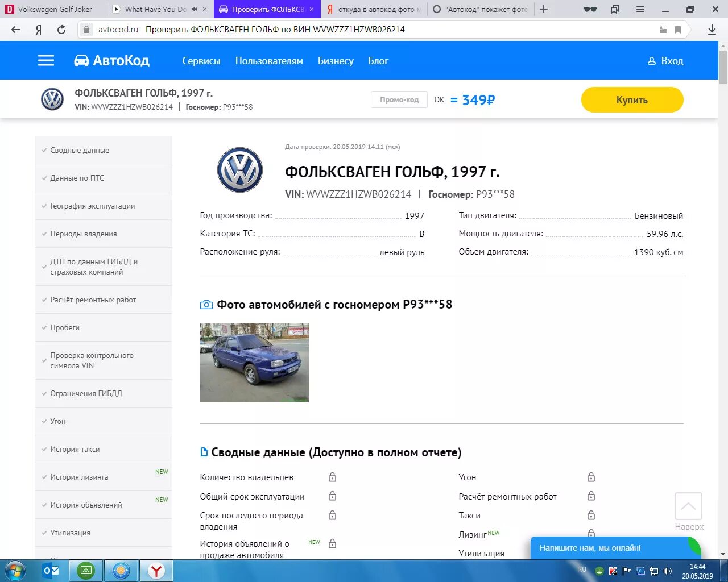Click lock icon beside Угон in summary
728x582 pixels.
[x=591, y=477]
